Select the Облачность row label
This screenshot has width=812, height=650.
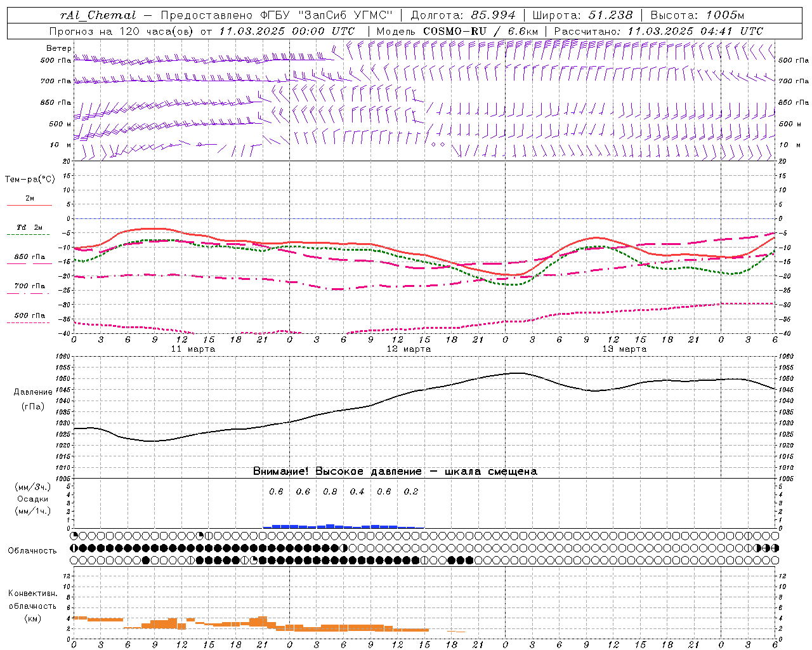[x=32, y=551]
